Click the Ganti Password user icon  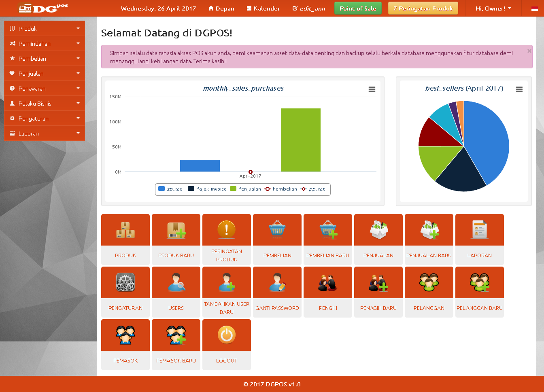tap(277, 282)
